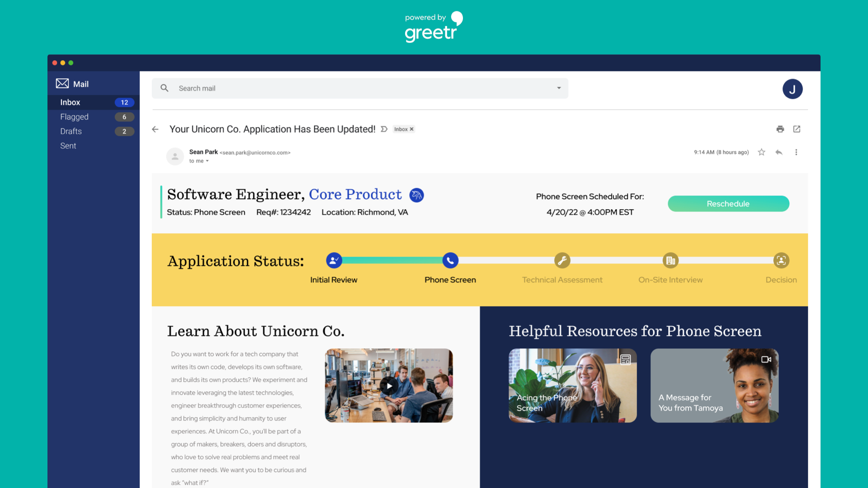Open the J account avatar
The width and height of the screenshot is (868, 488).
(x=793, y=89)
